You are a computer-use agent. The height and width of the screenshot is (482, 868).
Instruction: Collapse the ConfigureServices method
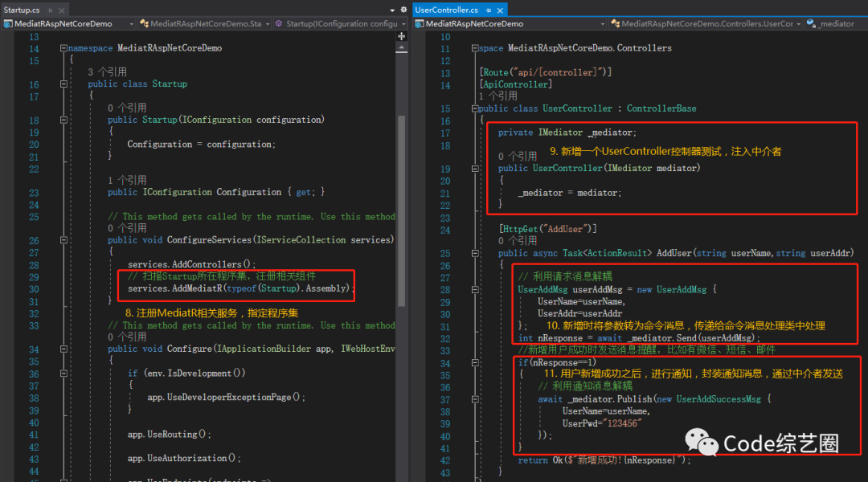(x=63, y=240)
